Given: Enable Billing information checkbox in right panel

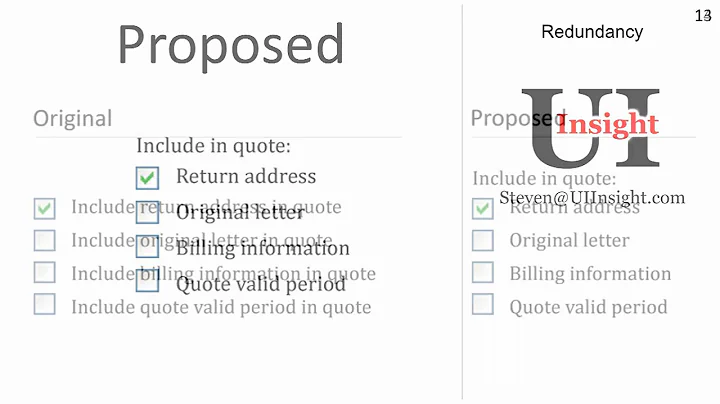Looking at the screenshot, I should click(x=483, y=272).
